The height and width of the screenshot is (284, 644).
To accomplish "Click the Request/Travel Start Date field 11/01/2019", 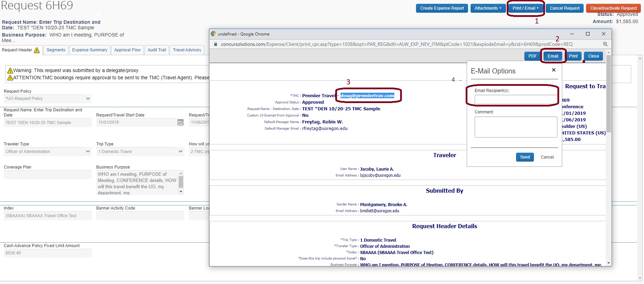I will click(136, 122).
